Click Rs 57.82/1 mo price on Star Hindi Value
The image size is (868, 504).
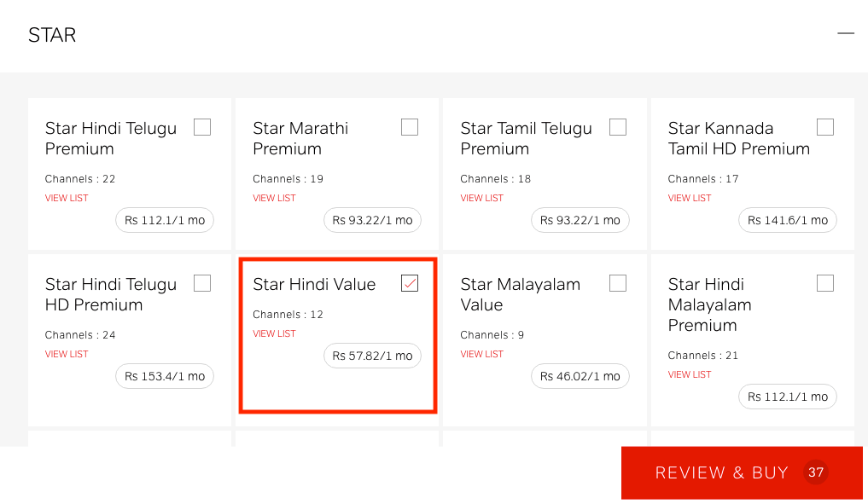click(x=373, y=356)
